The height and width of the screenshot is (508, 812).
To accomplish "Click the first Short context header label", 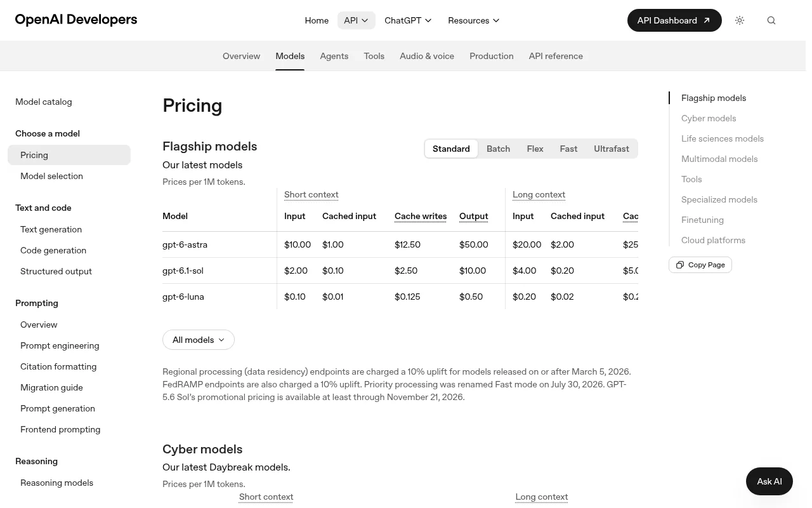I will coord(311,194).
